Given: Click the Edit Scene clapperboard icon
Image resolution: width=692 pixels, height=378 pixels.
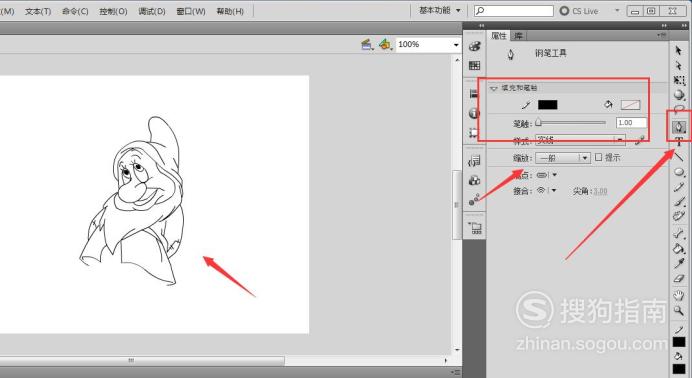Looking at the screenshot, I should coord(367,45).
